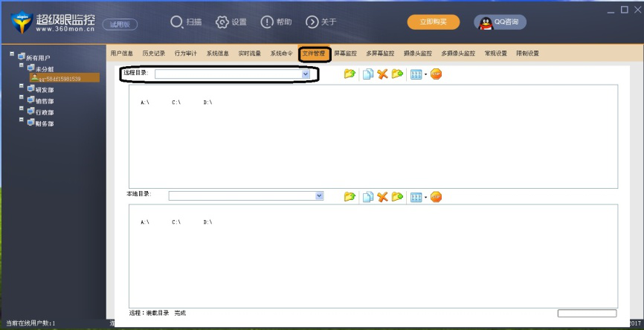
Task: Click remote toolbar copy files icon
Action: 368,74
